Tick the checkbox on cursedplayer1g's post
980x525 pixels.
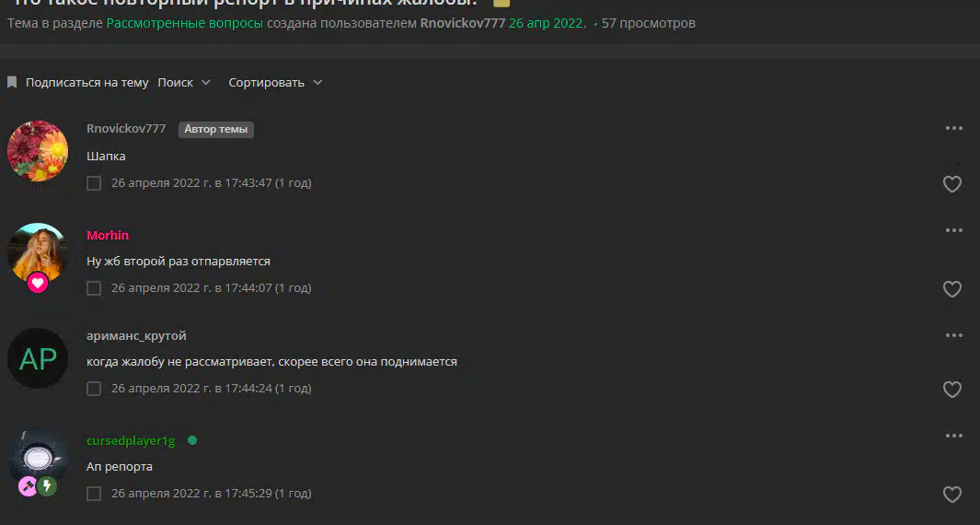[94, 494]
